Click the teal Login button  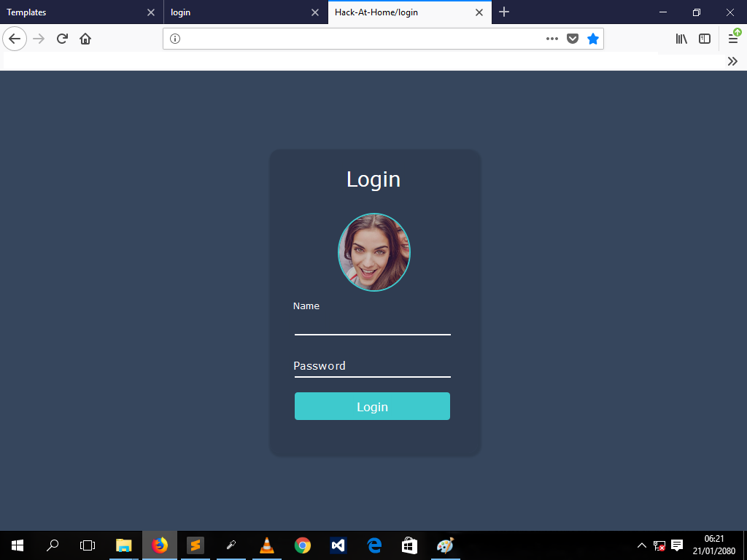[x=372, y=406]
